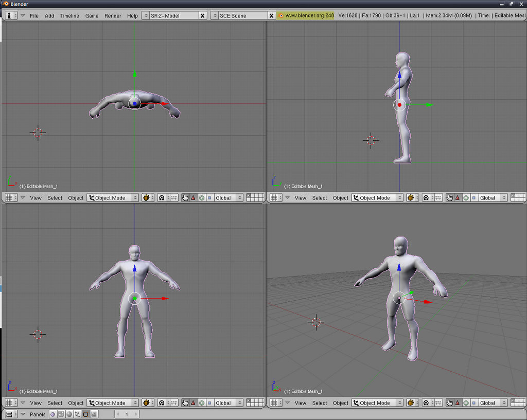The height and width of the screenshot is (420, 527).
Task: Open the Add menu in the top bar
Action: [49, 16]
